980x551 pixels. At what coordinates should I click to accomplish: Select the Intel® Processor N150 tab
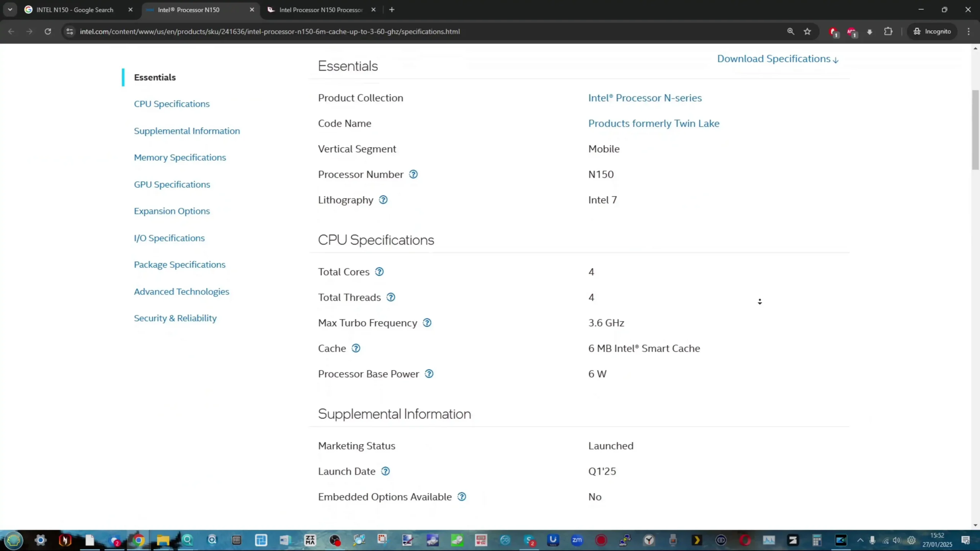pyautogui.click(x=188, y=10)
